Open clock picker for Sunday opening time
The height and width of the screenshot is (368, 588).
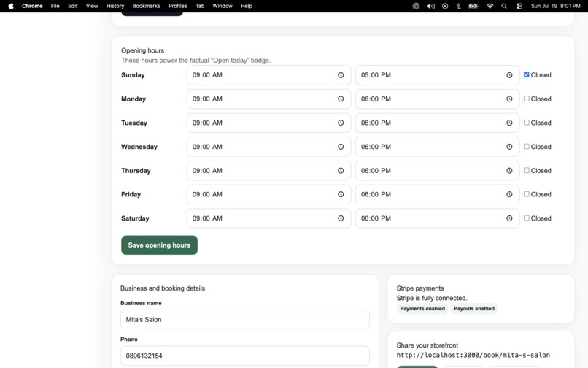(x=341, y=75)
